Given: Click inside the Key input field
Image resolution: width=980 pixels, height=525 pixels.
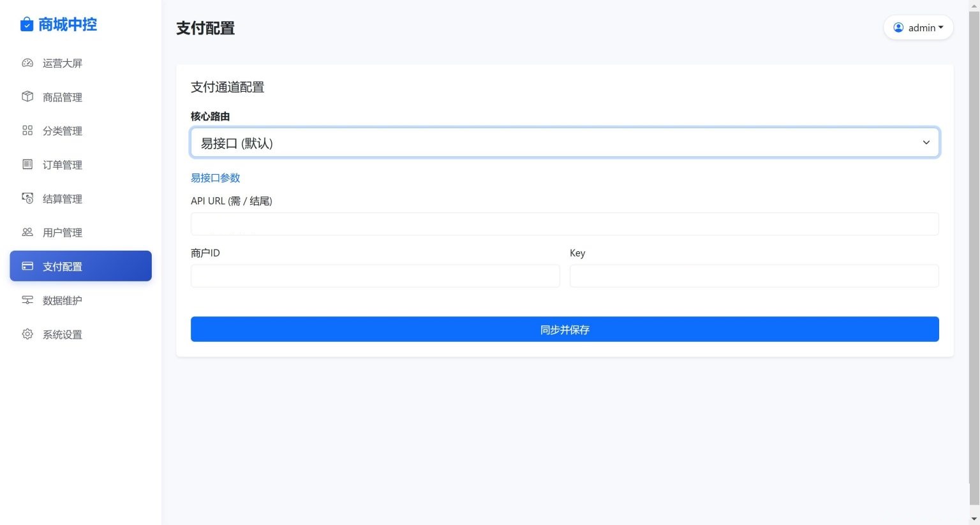Looking at the screenshot, I should point(754,276).
